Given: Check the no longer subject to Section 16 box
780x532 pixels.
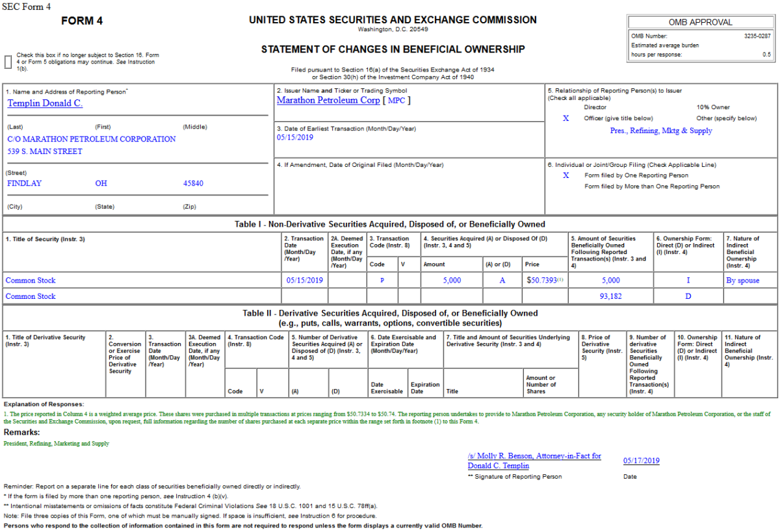Looking at the screenshot, I should click(8, 62).
